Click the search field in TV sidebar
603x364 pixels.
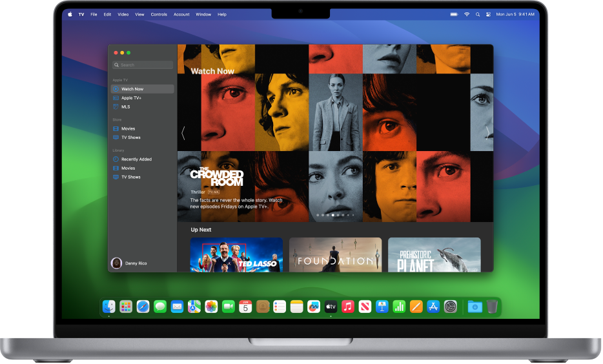(143, 65)
